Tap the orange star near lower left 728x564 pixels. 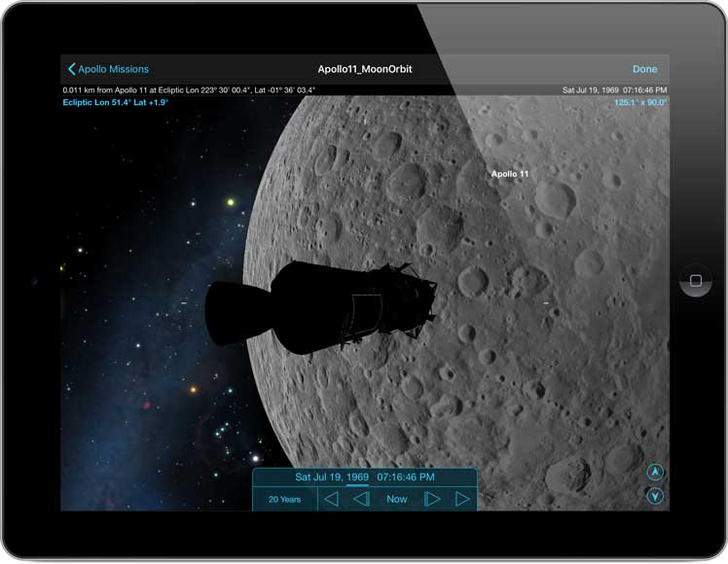pos(193,390)
